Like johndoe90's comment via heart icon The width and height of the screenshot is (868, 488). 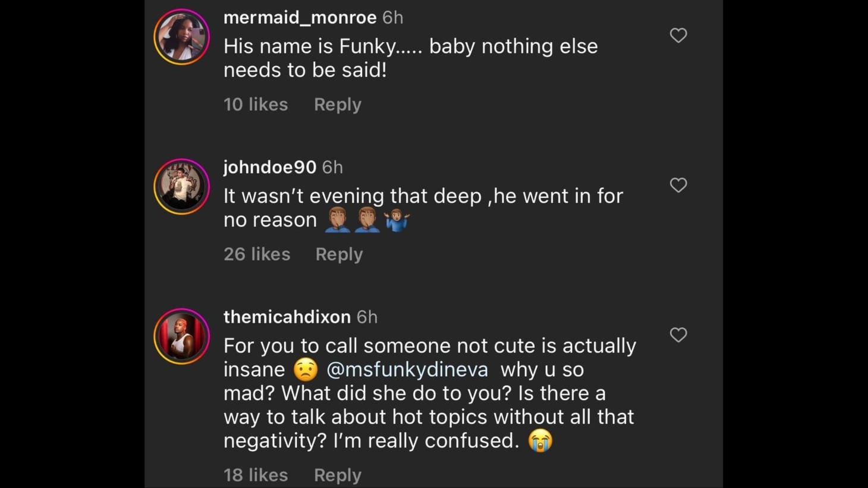(x=678, y=185)
